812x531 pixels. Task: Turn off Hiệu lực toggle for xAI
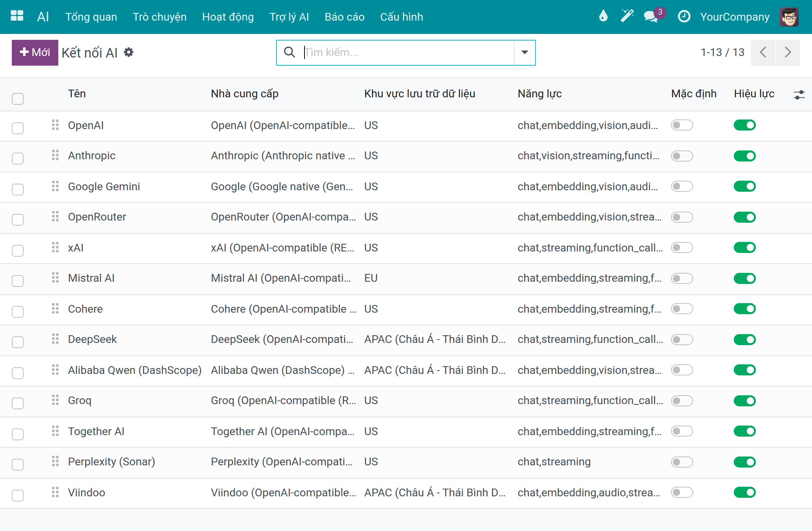pyautogui.click(x=745, y=247)
